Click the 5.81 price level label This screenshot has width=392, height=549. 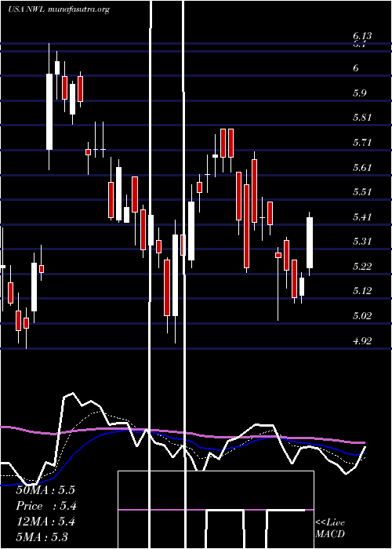pos(362,118)
